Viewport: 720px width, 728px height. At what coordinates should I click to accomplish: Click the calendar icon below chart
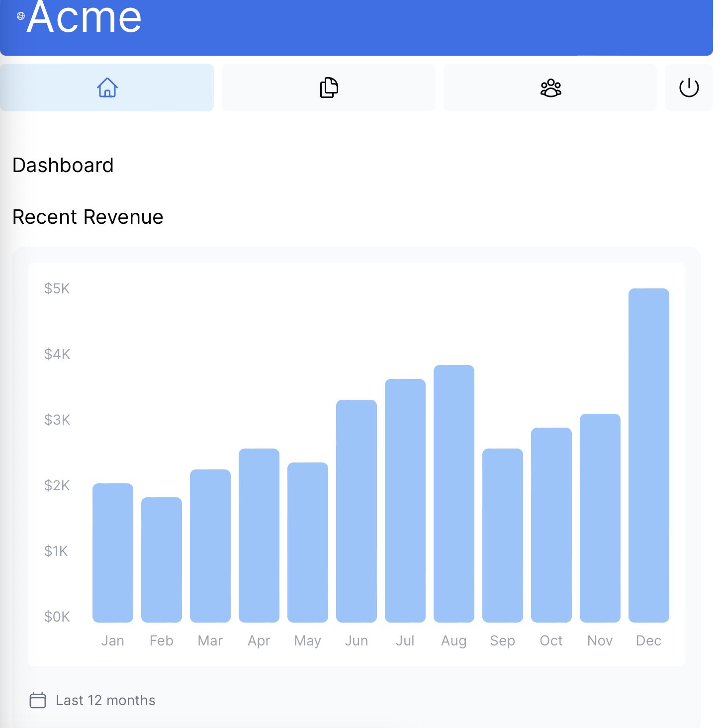[38, 700]
